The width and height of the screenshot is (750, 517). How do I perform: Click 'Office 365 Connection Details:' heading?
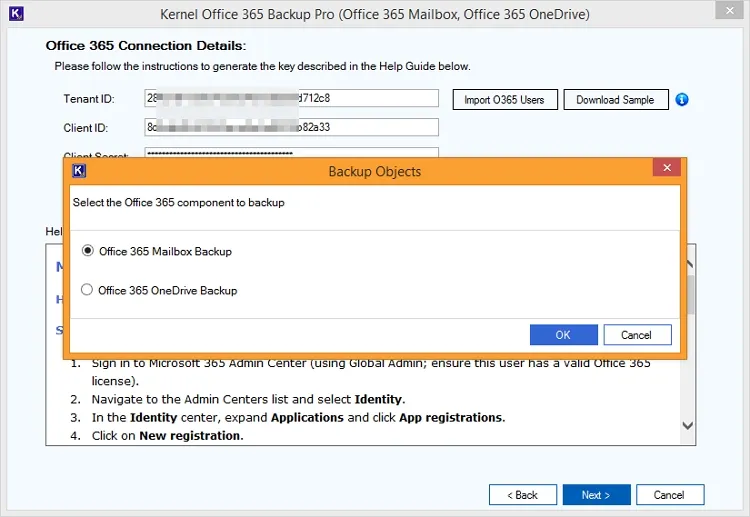(x=146, y=45)
